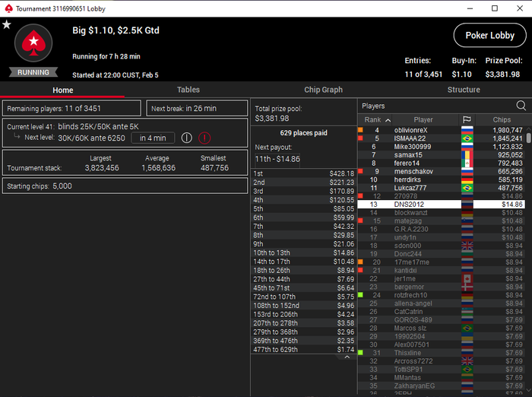Click the red exclamation alert icon
Image resolution: width=532 pixels, height=397 pixels.
204,138
